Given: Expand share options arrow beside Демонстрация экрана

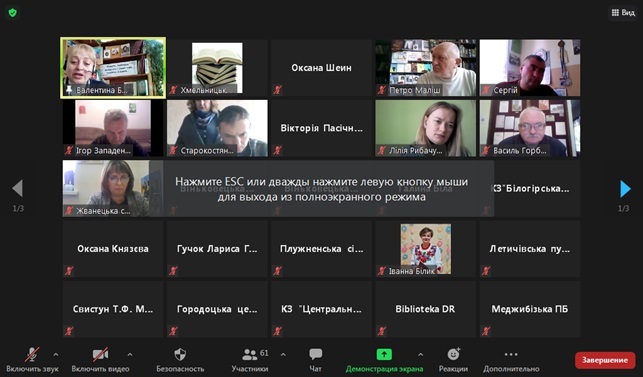Looking at the screenshot, I should pyautogui.click(x=420, y=354).
